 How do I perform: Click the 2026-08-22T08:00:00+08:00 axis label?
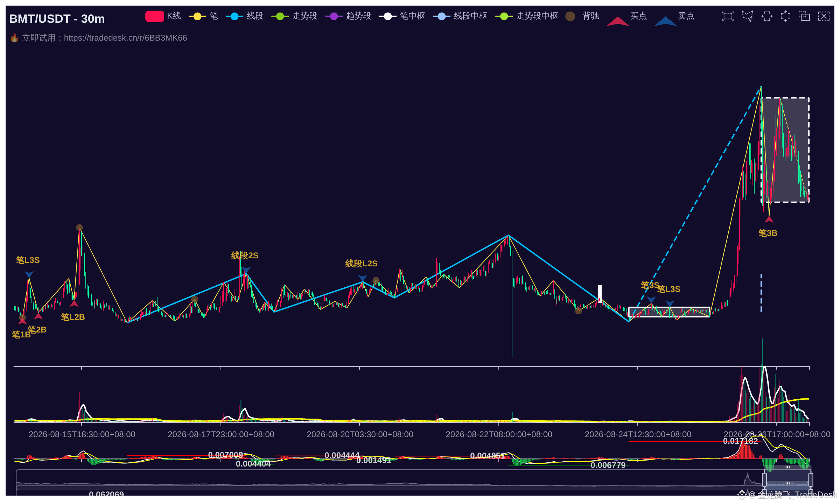click(x=499, y=434)
